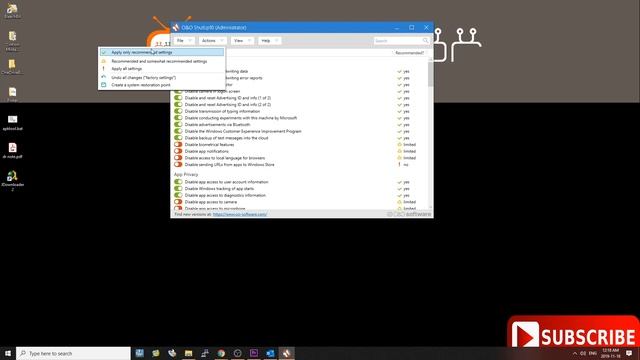This screenshot has height=360, width=640.
Task: Open Premiere Pro from the taskbar
Action: click(x=254, y=353)
